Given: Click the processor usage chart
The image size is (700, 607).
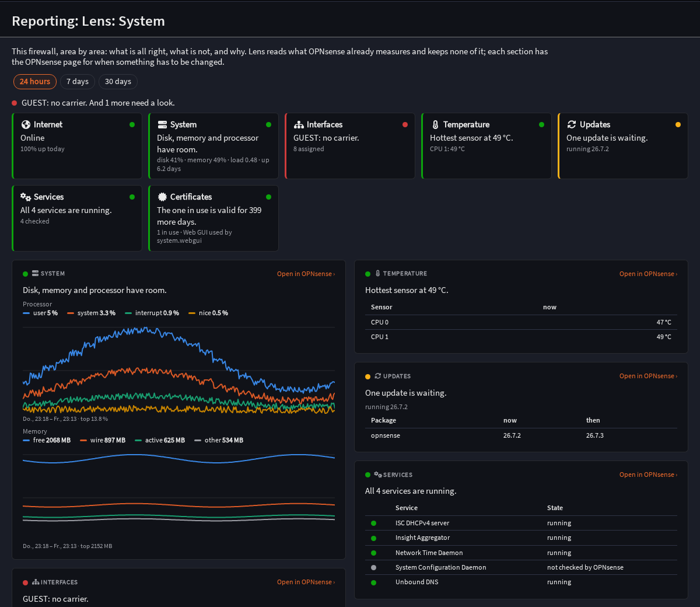Looking at the screenshot, I should point(178,371).
